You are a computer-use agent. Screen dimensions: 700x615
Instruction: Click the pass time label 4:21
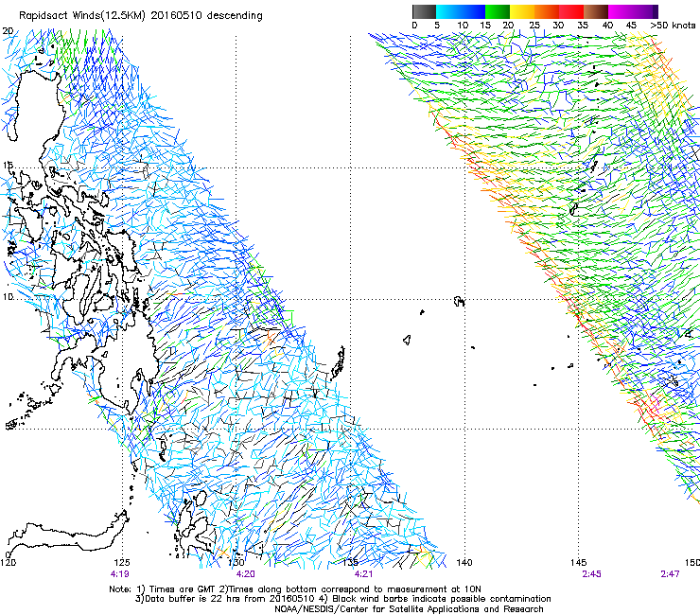click(x=363, y=574)
